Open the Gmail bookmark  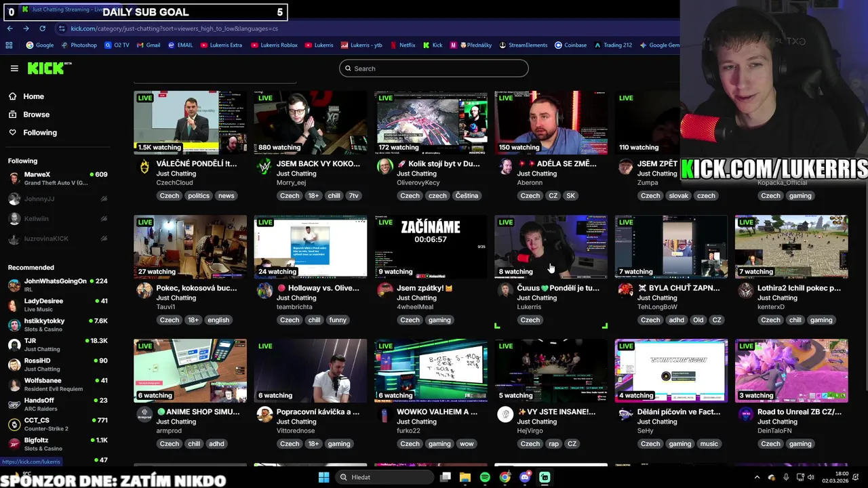tap(149, 45)
